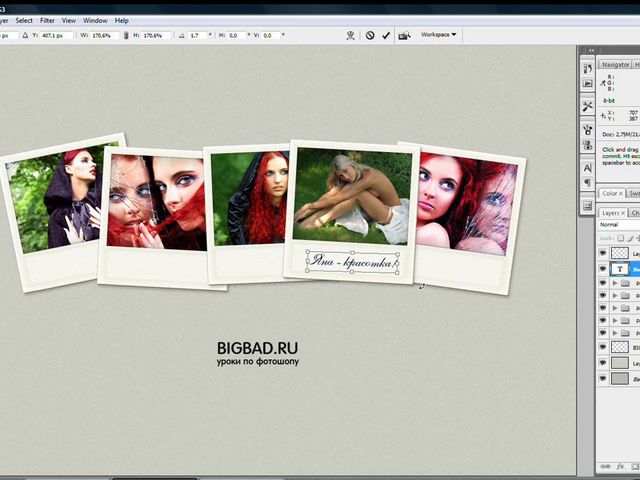
Task: Expand the bottommost layer group triangle
Action: click(x=615, y=333)
